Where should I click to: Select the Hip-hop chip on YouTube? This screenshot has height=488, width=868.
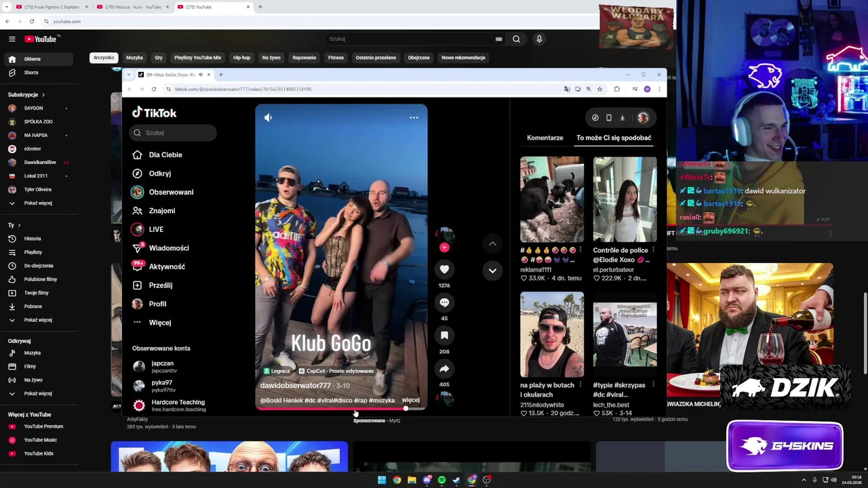(x=241, y=58)
